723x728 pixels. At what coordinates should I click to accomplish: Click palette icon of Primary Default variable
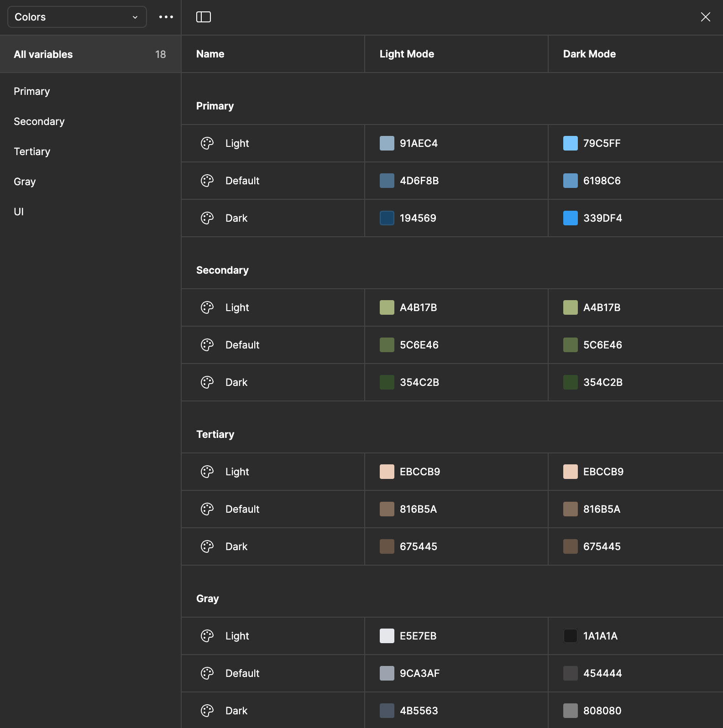pos(207,181)
